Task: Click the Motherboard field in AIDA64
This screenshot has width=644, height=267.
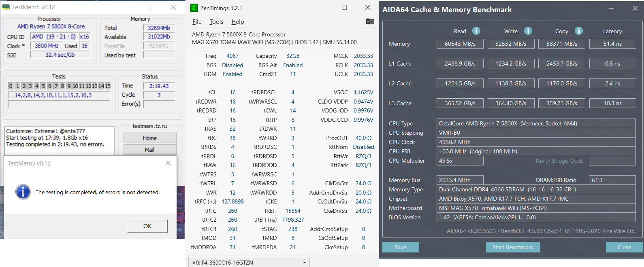Action: [x=536, y=208]
